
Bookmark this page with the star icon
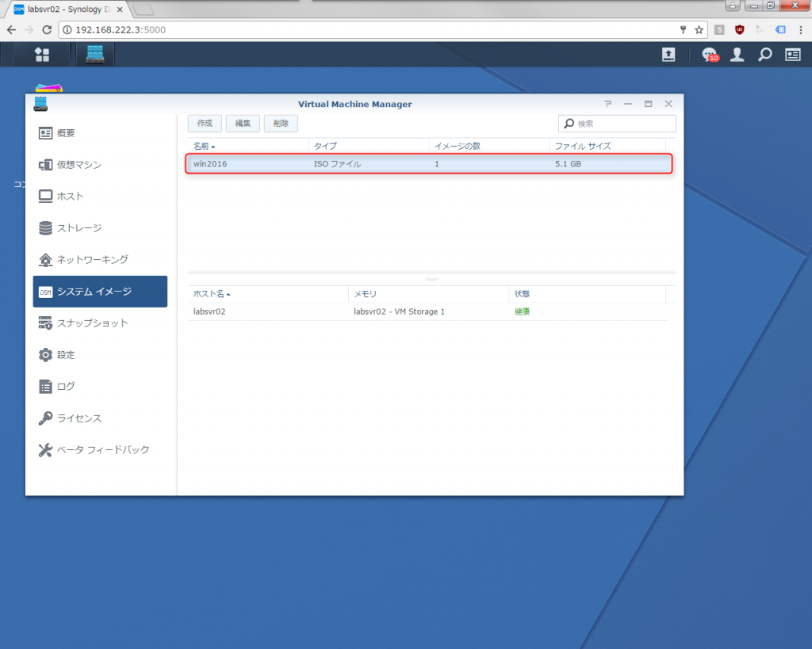699,30
